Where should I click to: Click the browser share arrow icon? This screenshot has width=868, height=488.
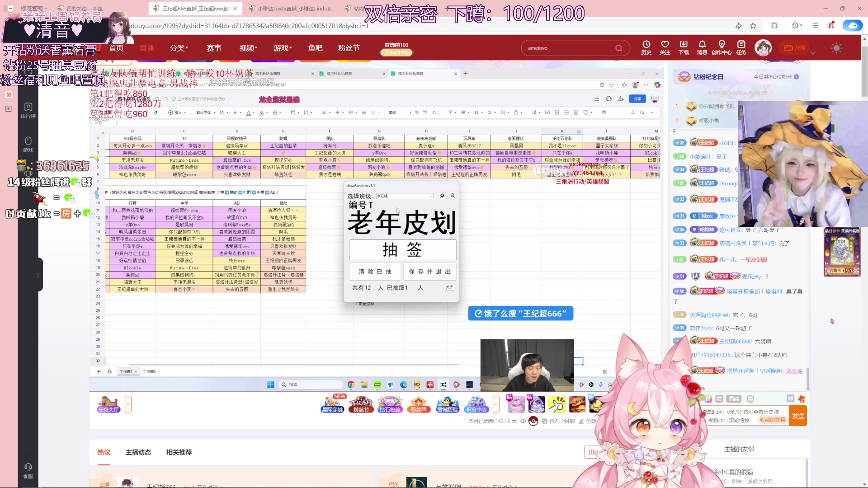pos(738,26)
